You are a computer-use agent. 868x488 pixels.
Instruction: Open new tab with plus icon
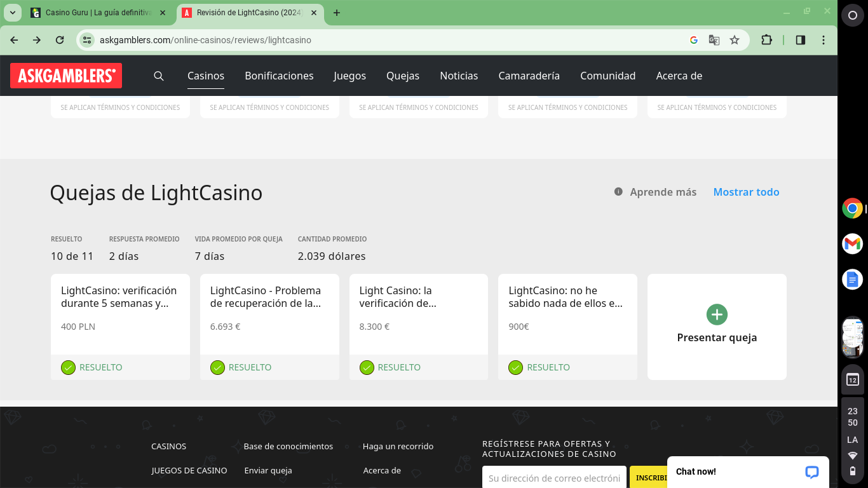click(337, 13)
